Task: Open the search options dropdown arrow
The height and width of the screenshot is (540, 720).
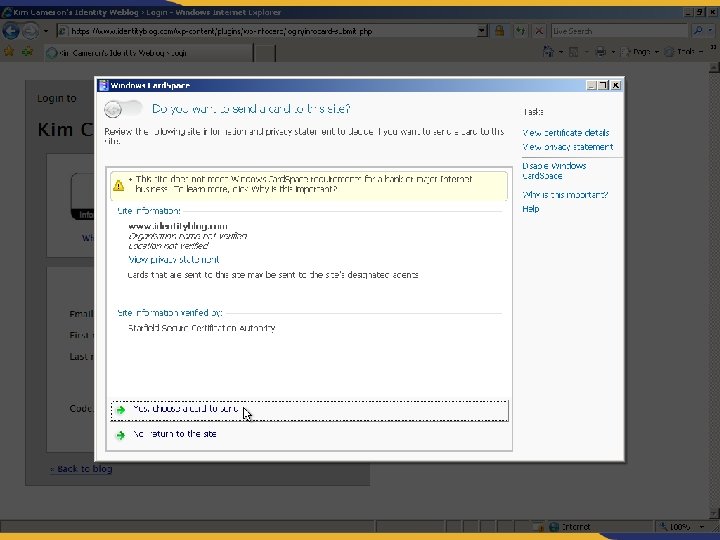Action: click(711, 31)
